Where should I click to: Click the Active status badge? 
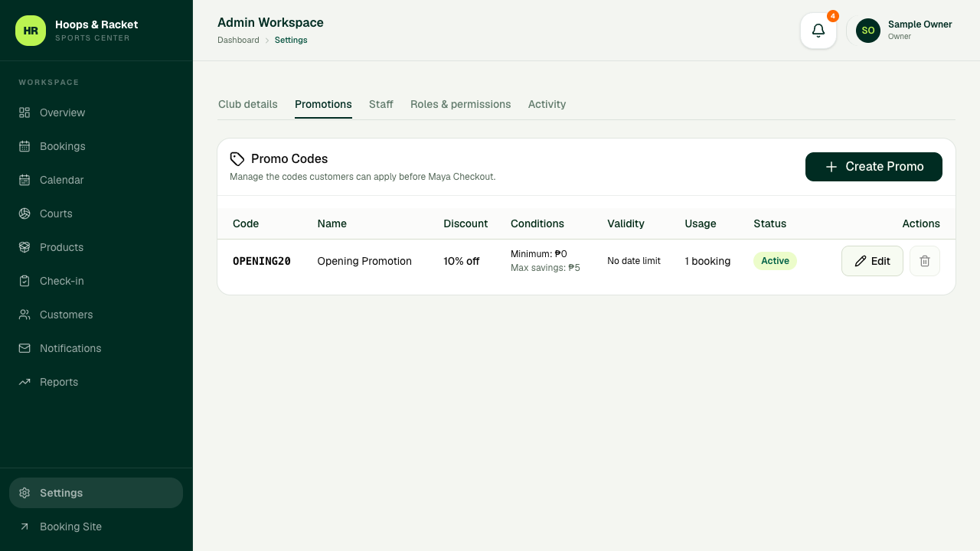pos(775,261)
